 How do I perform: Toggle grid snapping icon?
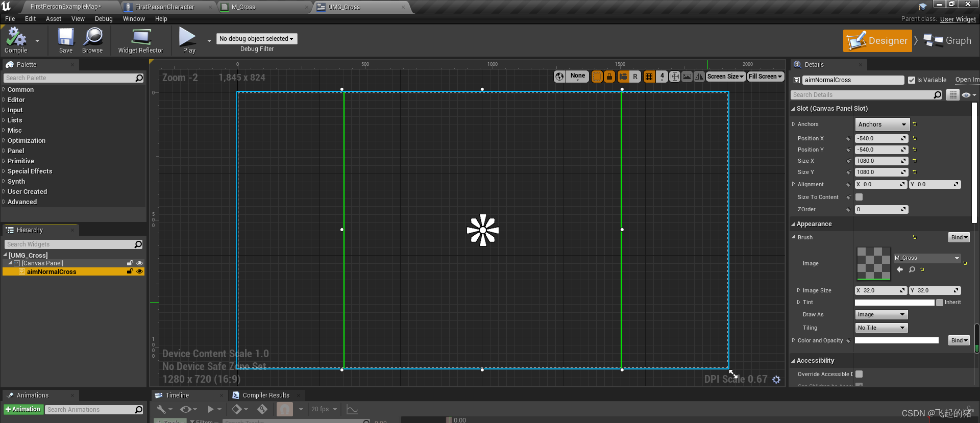coord(649,77)
